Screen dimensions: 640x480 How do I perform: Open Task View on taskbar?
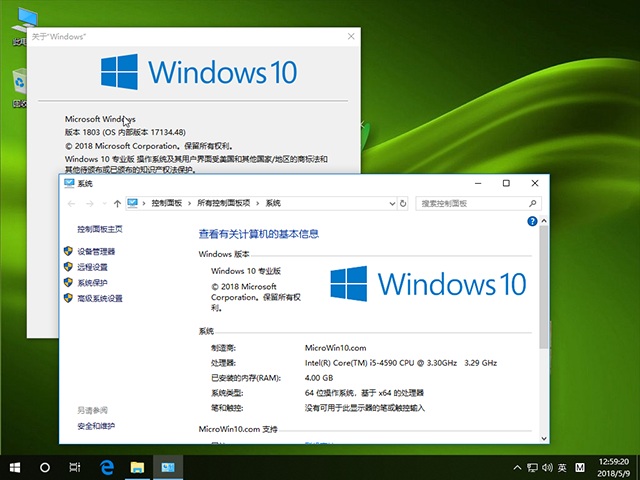pos(75,467)
